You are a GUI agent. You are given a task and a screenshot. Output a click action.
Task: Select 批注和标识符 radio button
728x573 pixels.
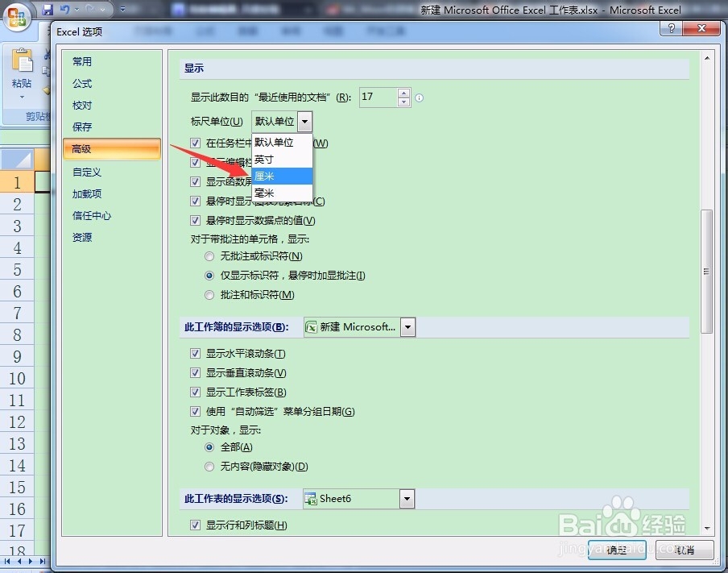tap(209, 295)
